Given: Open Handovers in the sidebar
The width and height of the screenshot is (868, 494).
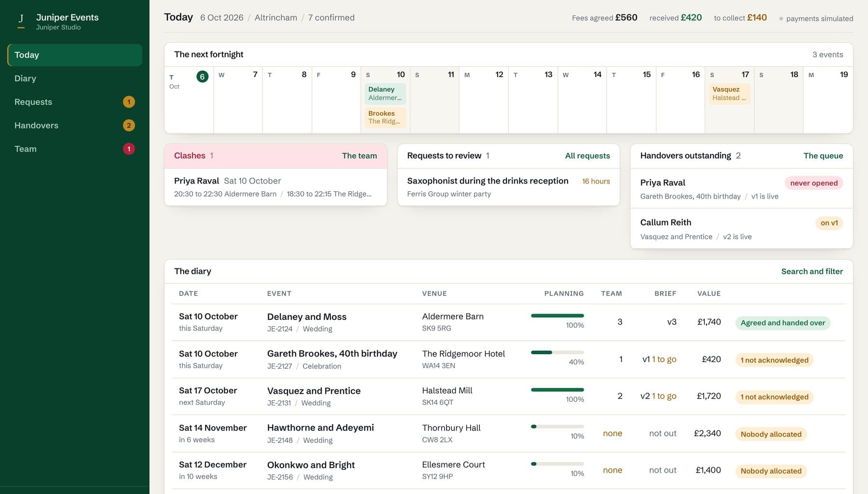Looking at the screenshot, I should [75, 125].
